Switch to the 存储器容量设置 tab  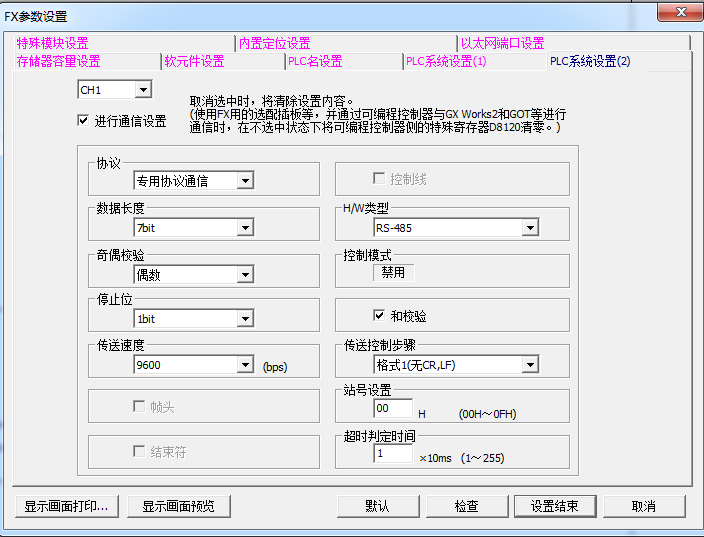pyautogui.click(x=59, y=61)
